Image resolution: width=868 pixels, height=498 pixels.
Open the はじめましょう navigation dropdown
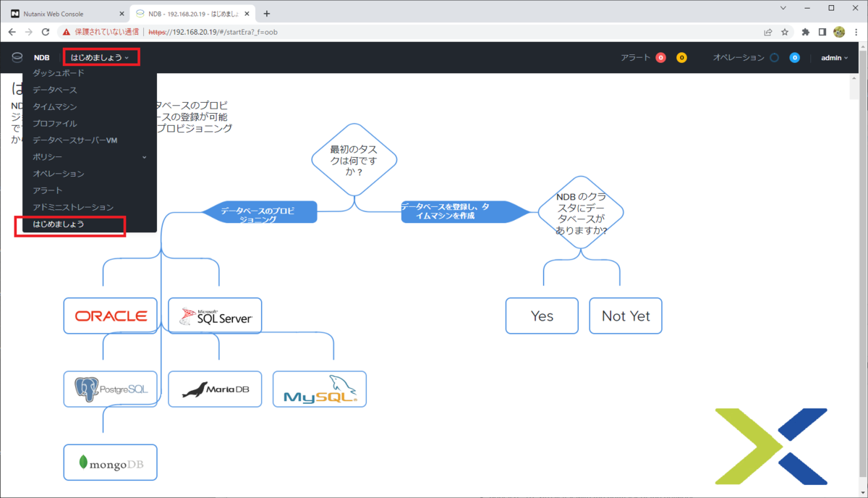pyautogui.click(x=100, y=57)
